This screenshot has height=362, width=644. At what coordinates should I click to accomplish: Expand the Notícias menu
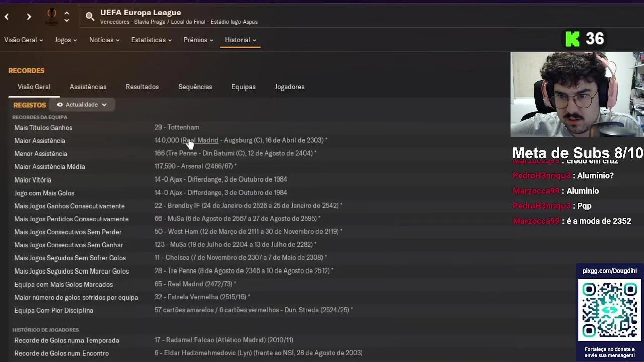point(104,40)
